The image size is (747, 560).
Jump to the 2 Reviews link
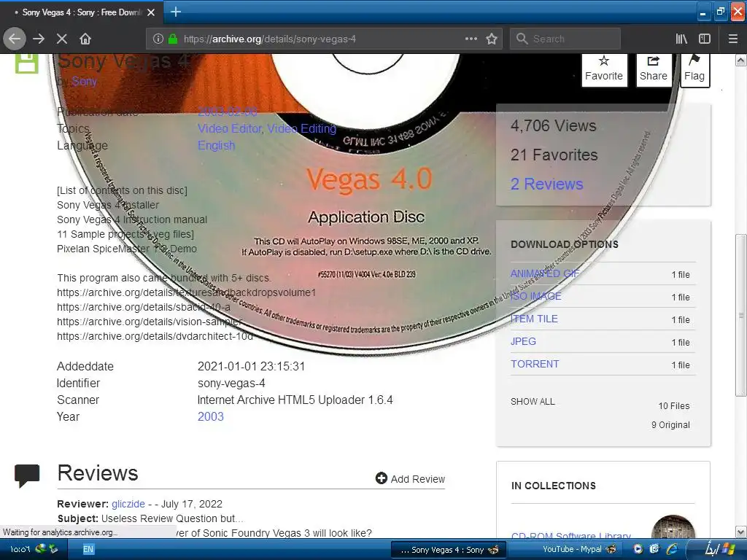[546, 184]
